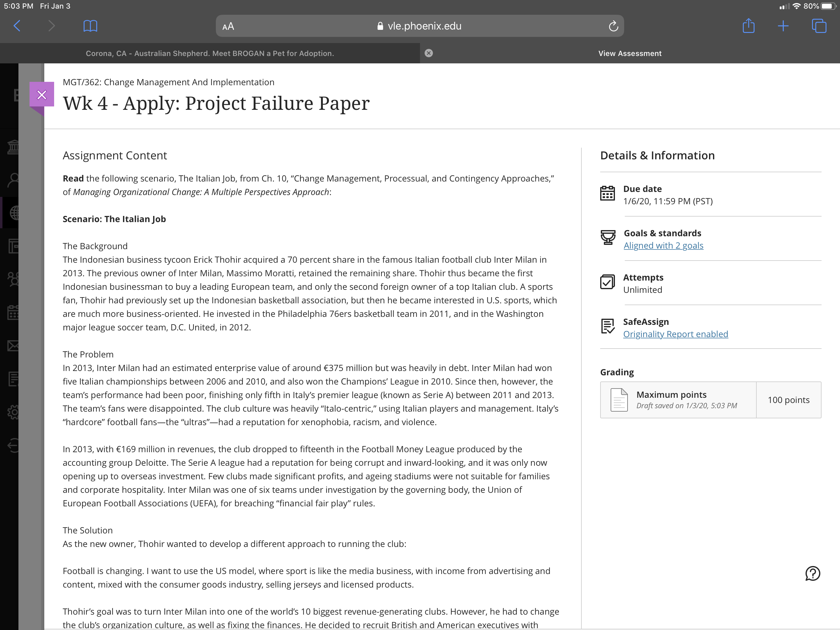This screenshot has height=630, width=840.
Task: Tap the MGT/362 course name text
Action: [x=168, y=82]
